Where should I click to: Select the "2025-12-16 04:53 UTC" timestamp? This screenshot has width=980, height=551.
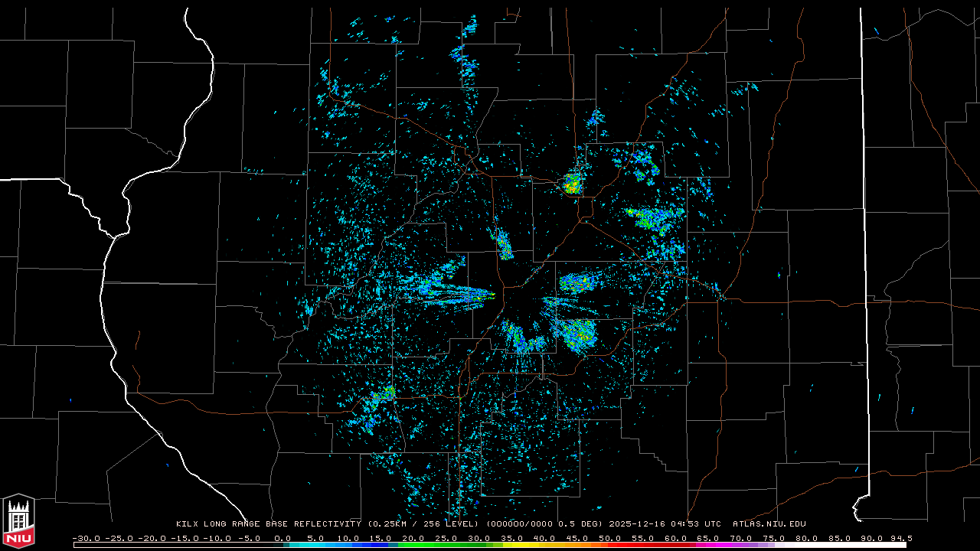click(x=665, y=524)
